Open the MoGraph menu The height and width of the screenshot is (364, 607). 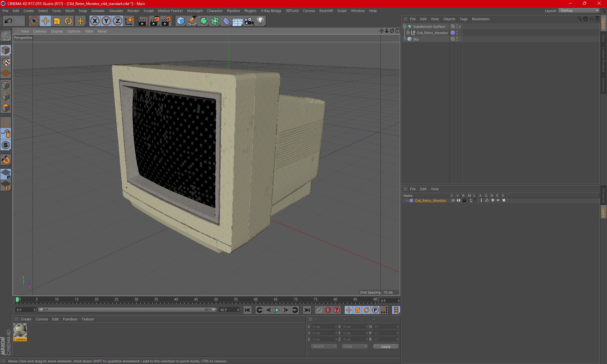click(195, 11)
